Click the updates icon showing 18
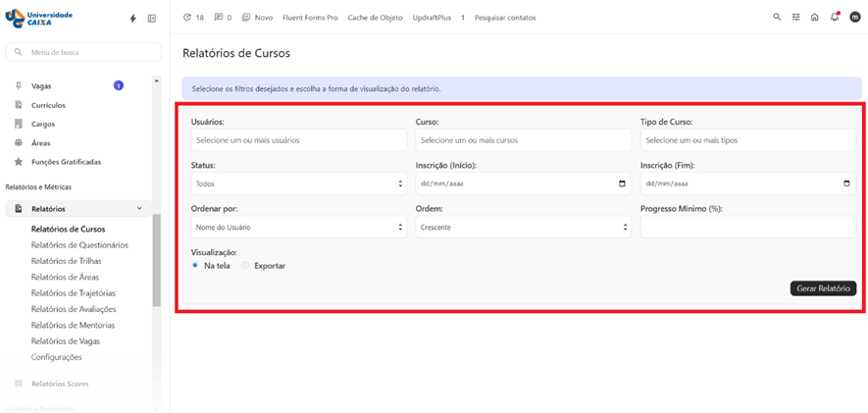Screen dimensions: 868x413 pos(193,18)
